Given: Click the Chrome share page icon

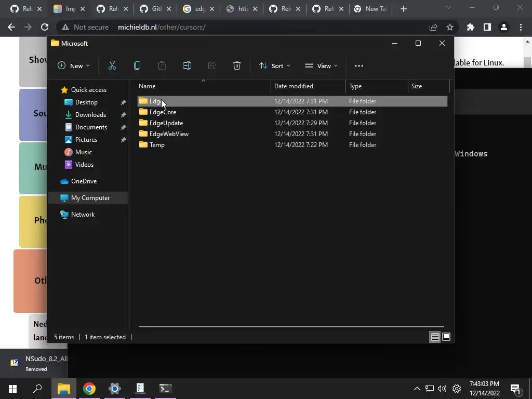Looking at the screenshot, I should 433,27.
